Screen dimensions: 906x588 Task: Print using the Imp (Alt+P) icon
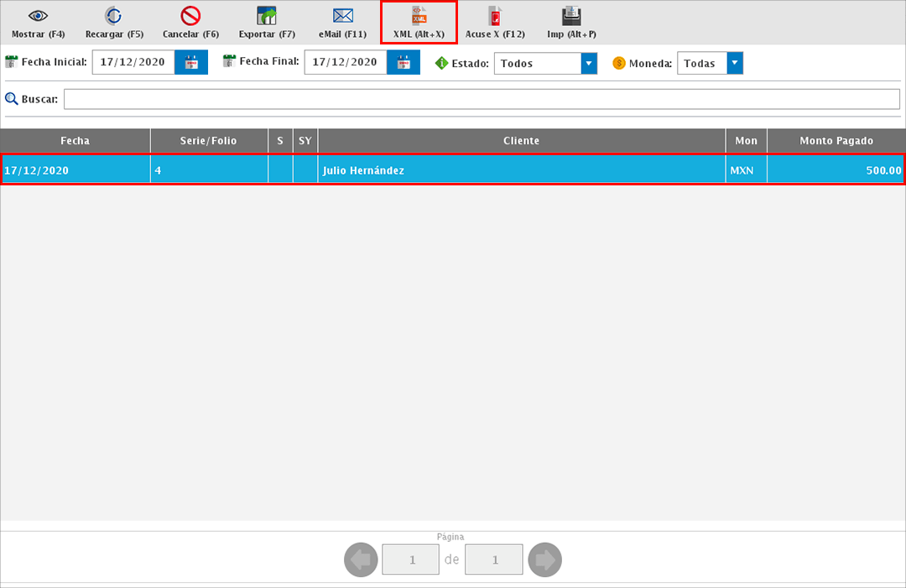point(571,17)
